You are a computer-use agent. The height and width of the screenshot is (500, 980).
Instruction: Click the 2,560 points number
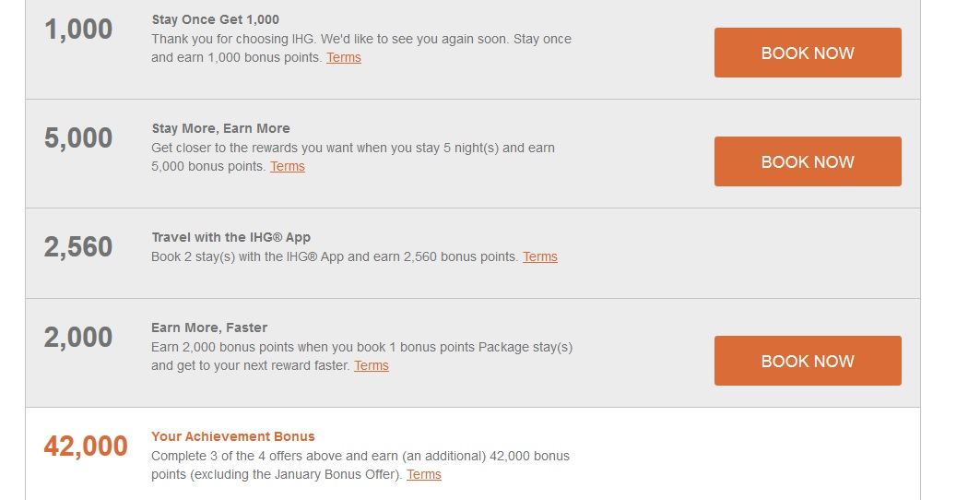tap(78, 247)
